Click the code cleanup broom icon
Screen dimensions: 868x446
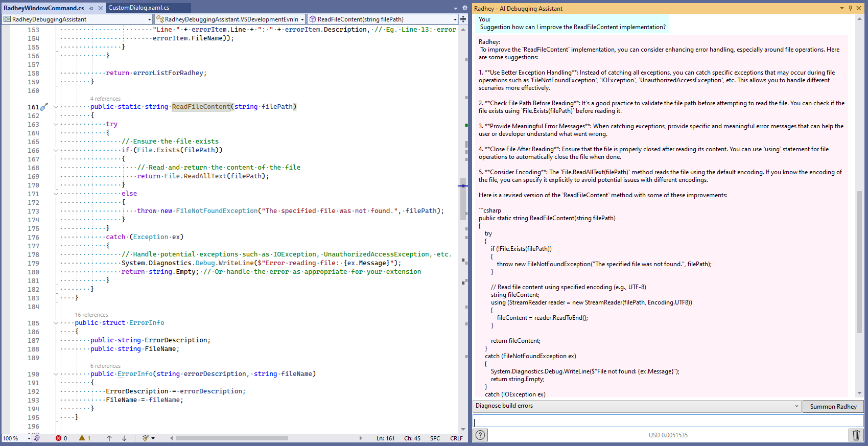146,438
